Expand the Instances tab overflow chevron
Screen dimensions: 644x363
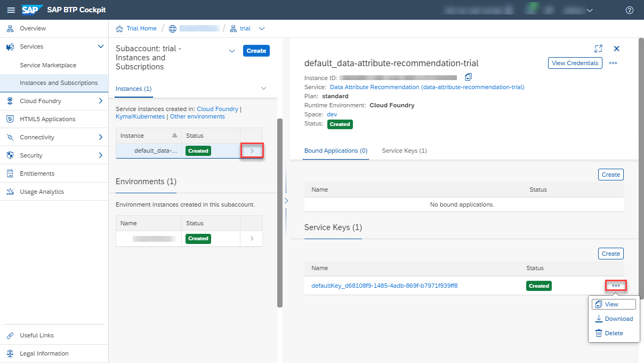pyautogui.click(x=263, y=89)
